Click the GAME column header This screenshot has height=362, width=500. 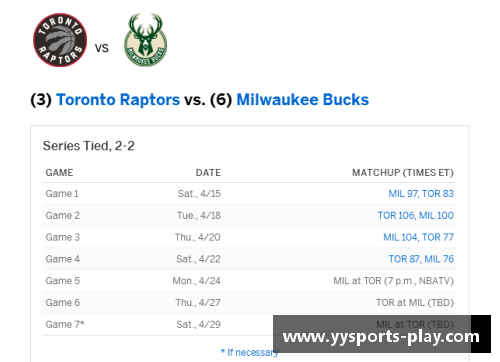59,173
